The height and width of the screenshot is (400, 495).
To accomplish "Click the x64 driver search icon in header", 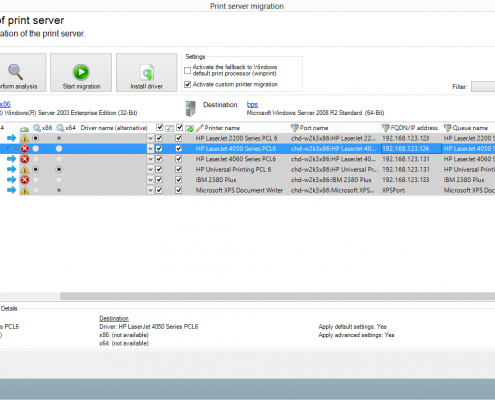I will pyautogui.click(x=60, y=128).
